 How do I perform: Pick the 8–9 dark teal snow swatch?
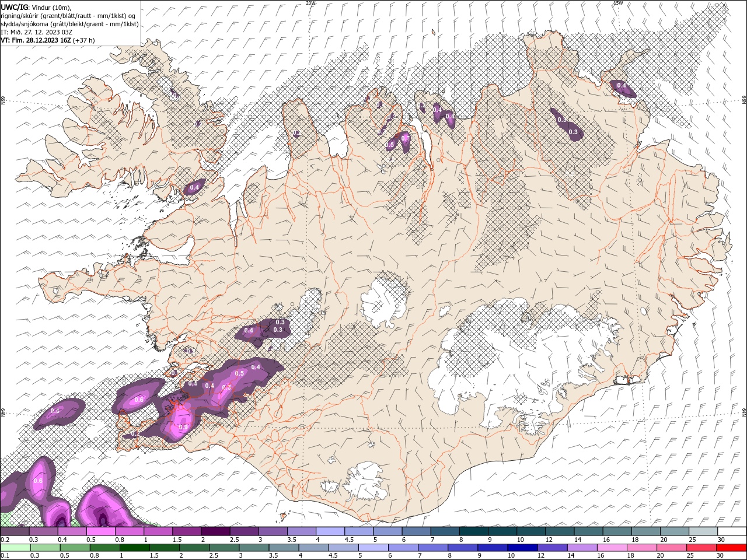(473, 531)
